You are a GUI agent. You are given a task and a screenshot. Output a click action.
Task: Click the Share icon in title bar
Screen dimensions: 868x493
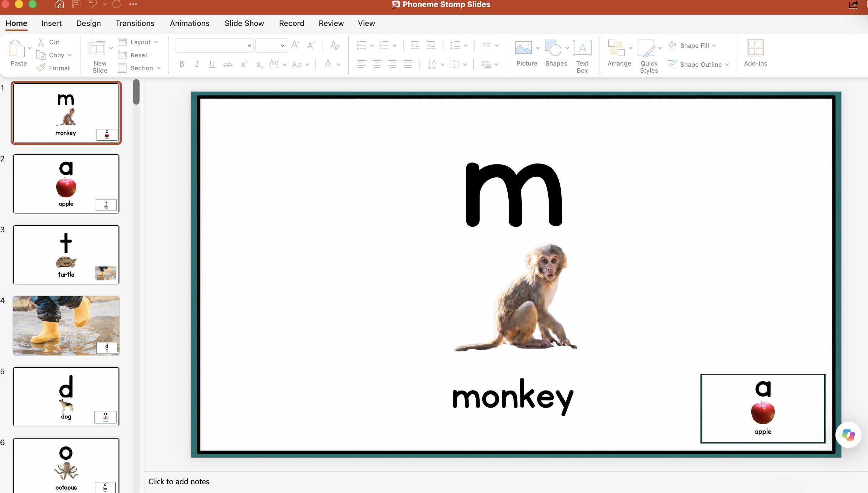point(853,5)
